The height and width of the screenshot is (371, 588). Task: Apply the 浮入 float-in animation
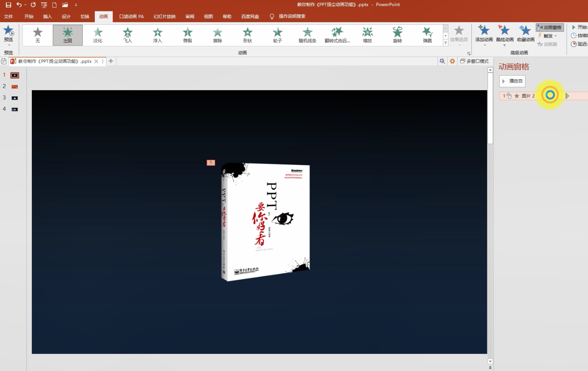coord(158,35)
